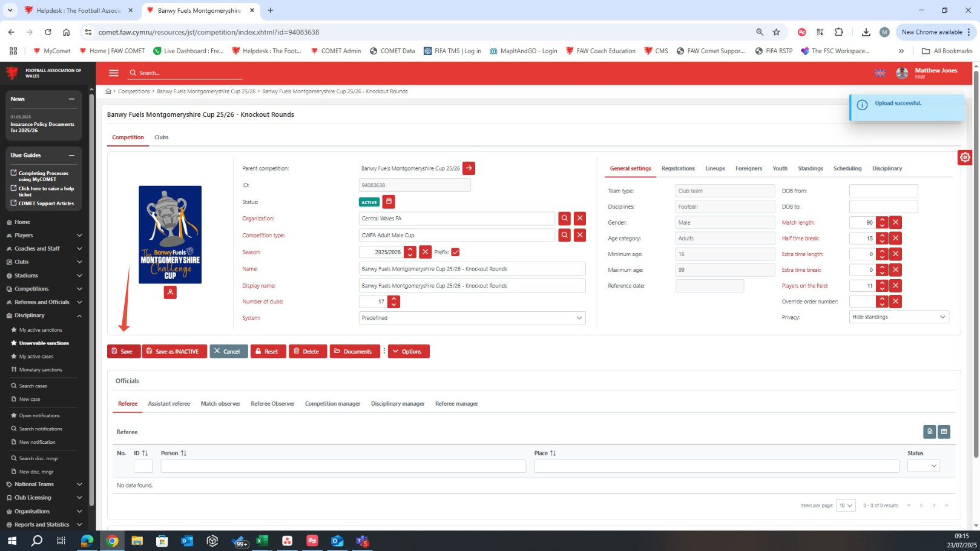Switch language using UK flag icon
Image resolution: width=980 pixels, height=551 pixels.
pyautogui.click(x=880, y=73)
